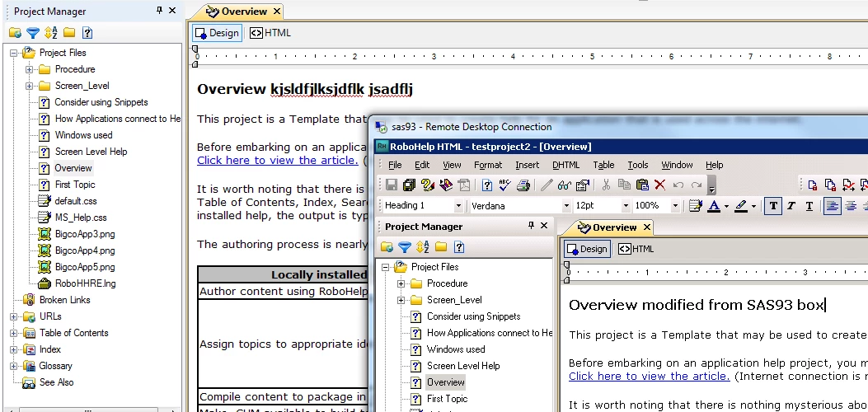Open the Verdana font dropdown
The height and width of the screenshot is (412, 868).
(x=566, y=206)
